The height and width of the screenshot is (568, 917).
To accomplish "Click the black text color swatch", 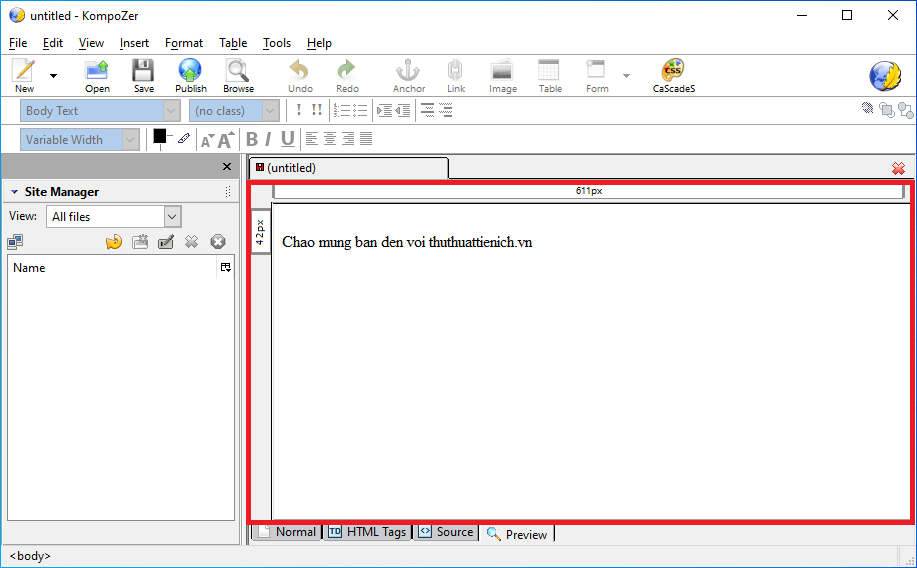I will point(159,136).
